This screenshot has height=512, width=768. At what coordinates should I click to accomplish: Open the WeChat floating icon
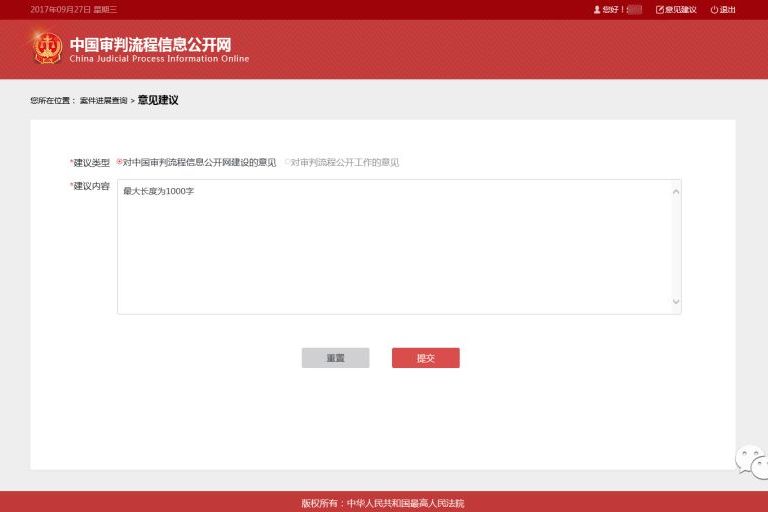752,461
